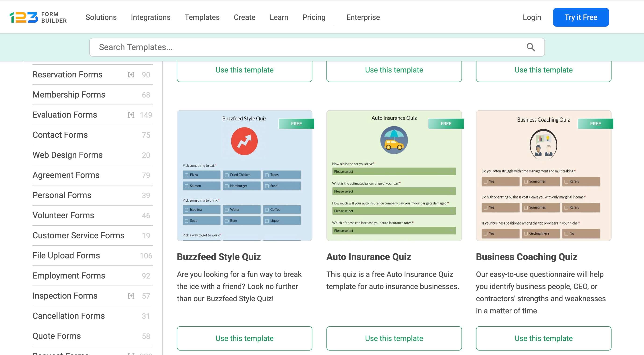
Task: Open the Solutions menu item
Action: point(101,17)
